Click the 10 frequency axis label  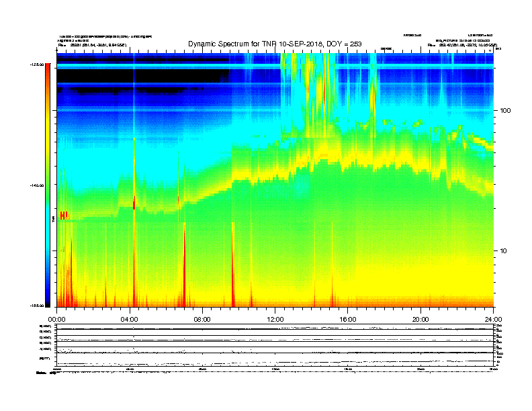pos(504,251)
